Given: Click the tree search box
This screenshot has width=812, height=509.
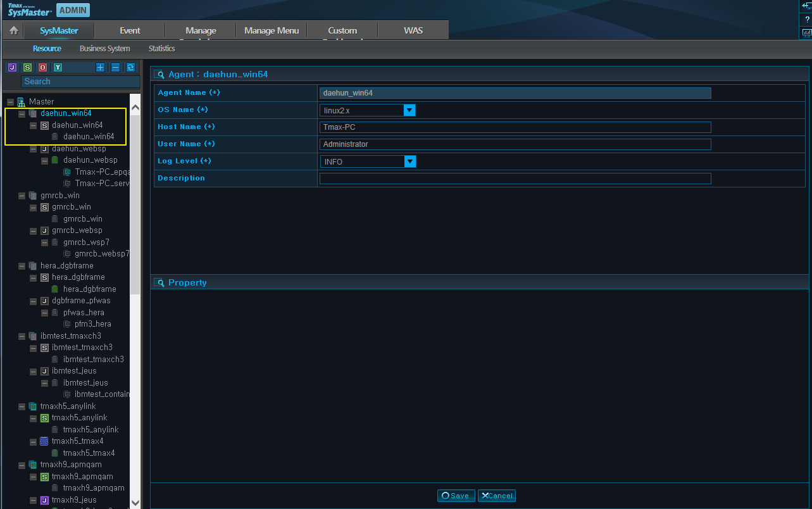Looking at the screenshot, I should point(80,82).
